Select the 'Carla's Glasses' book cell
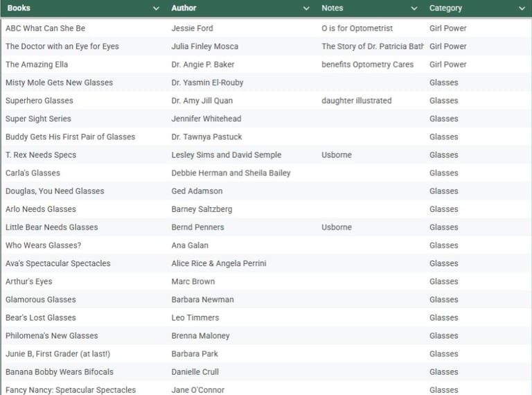The height and width of the screenshot is (395, 532). pyautogui.click(x=33, y=173)
